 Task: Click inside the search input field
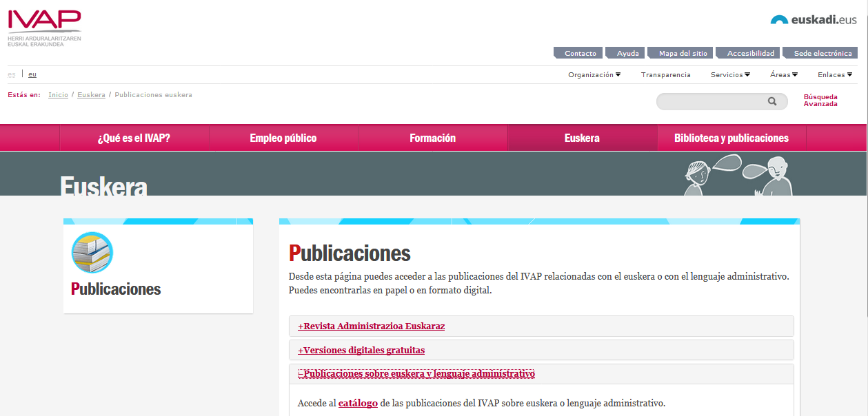click(710, 102)
